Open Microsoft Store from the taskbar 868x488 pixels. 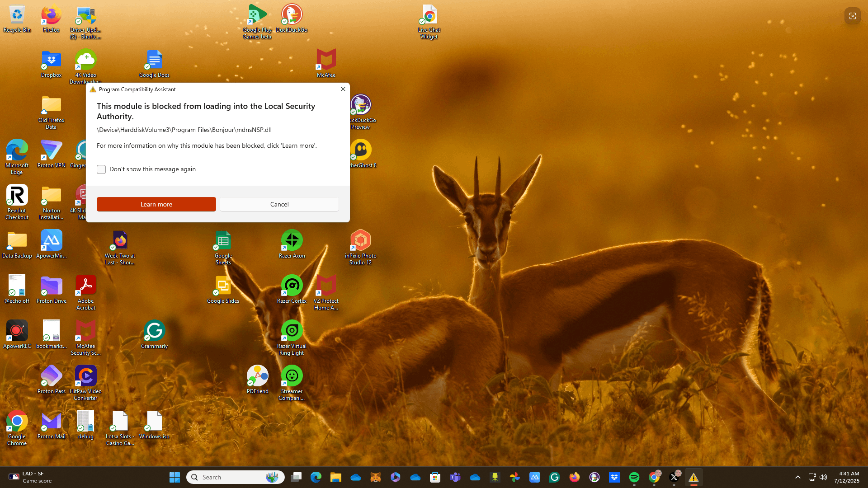tap(435, 477)
